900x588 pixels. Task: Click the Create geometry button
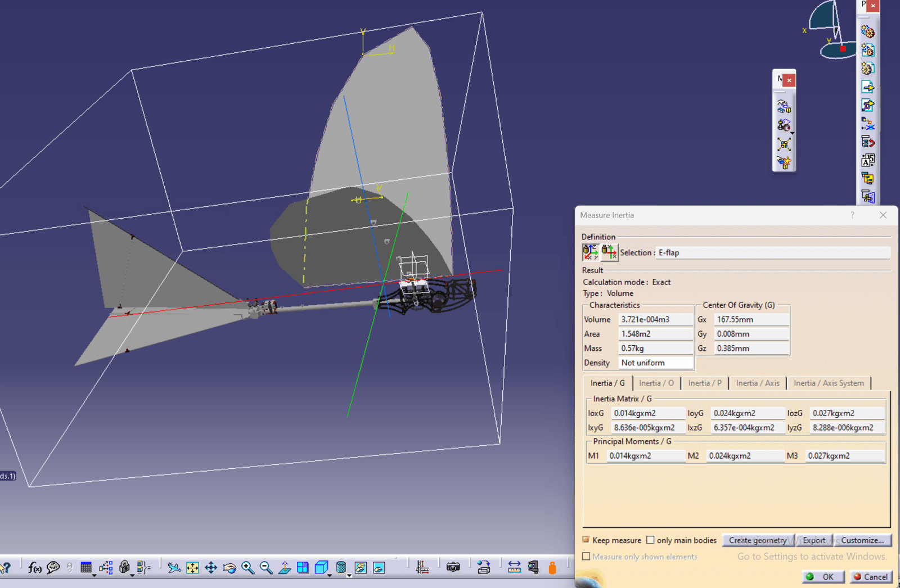(758, 540)
